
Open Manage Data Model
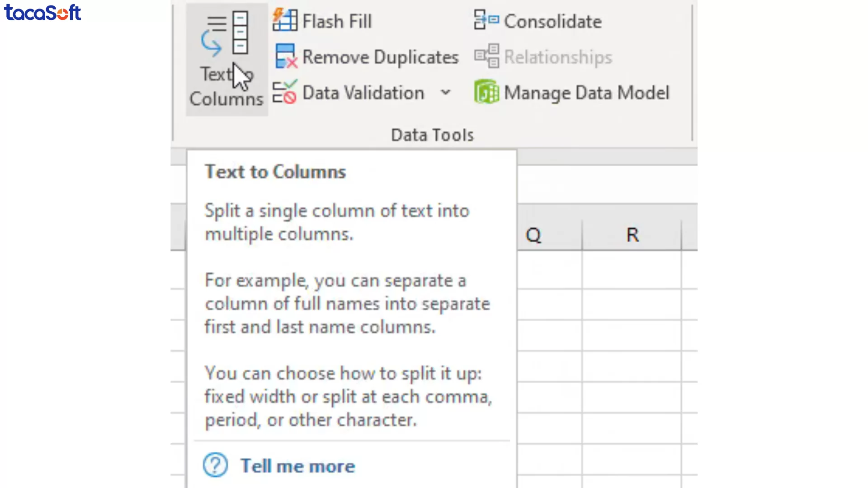(486, 93)
